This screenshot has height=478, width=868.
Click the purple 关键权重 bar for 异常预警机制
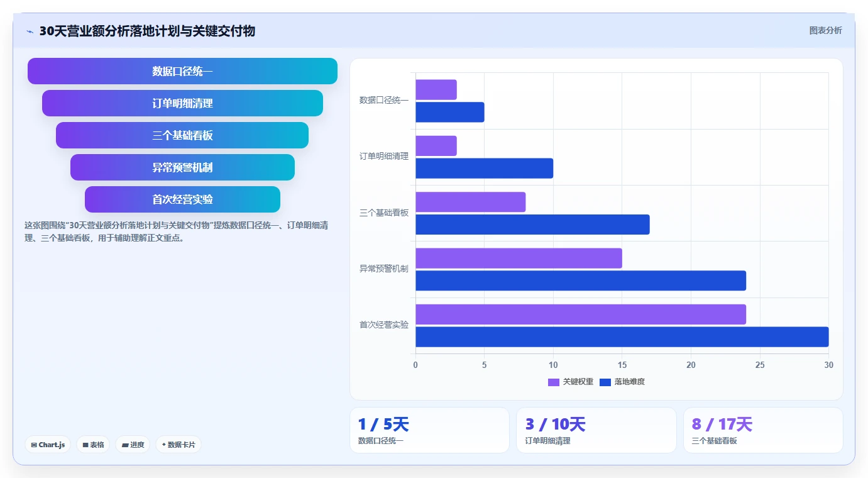(x=519, y=258)
